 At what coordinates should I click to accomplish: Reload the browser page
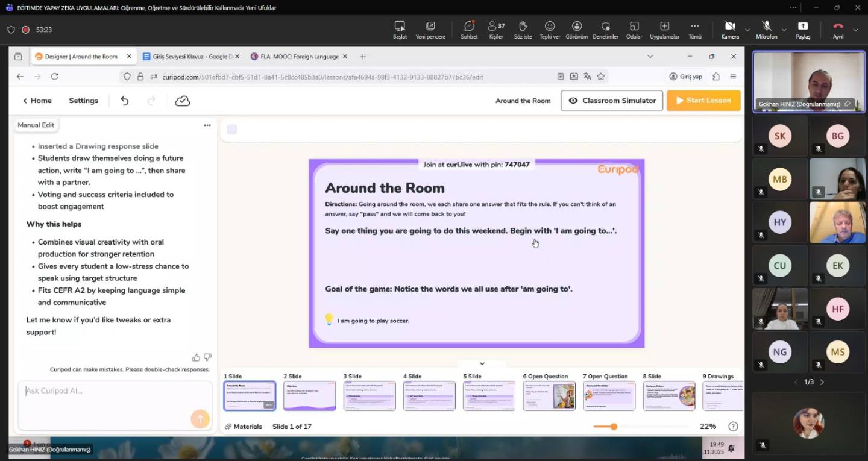point(55,77)
